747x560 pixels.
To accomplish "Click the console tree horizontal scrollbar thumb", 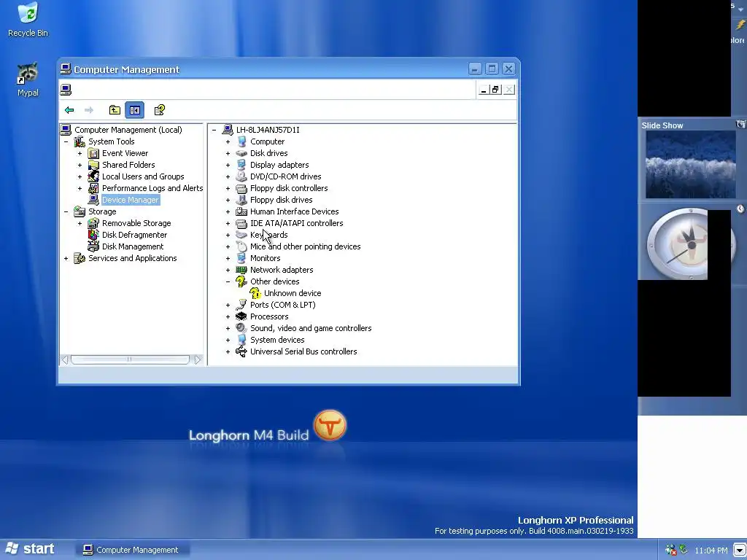I will click(x=130, y=359).
